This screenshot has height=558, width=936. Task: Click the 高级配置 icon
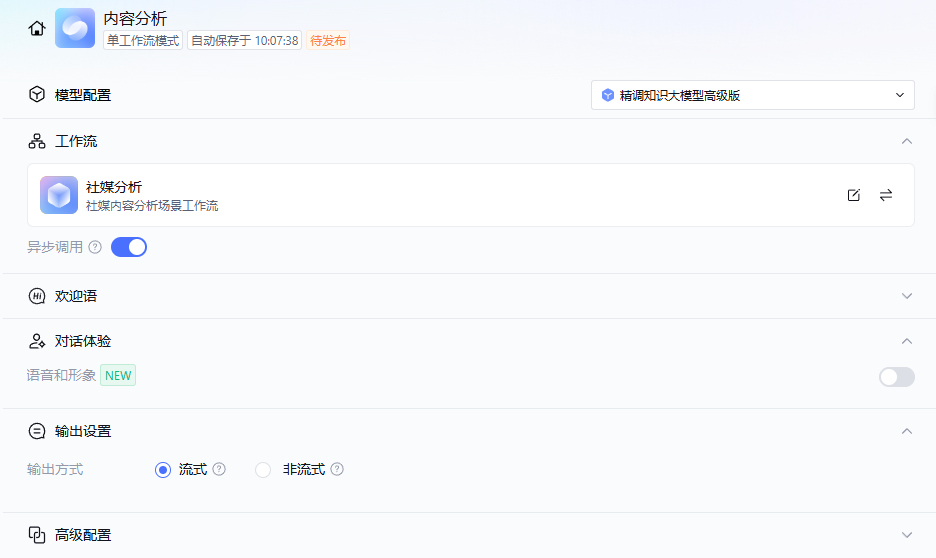pyautogui.click(x=37, y=535)
